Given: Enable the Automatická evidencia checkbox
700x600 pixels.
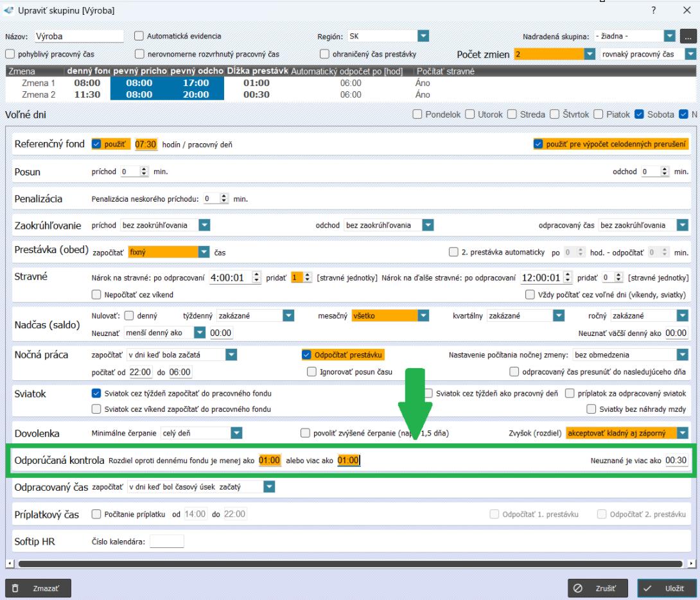Looking at the screenshot, I should 139,37.
